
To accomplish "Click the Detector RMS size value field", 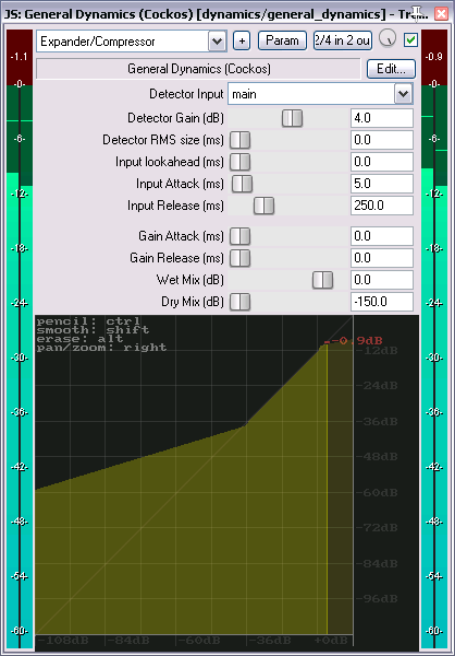I will point(382,140).
